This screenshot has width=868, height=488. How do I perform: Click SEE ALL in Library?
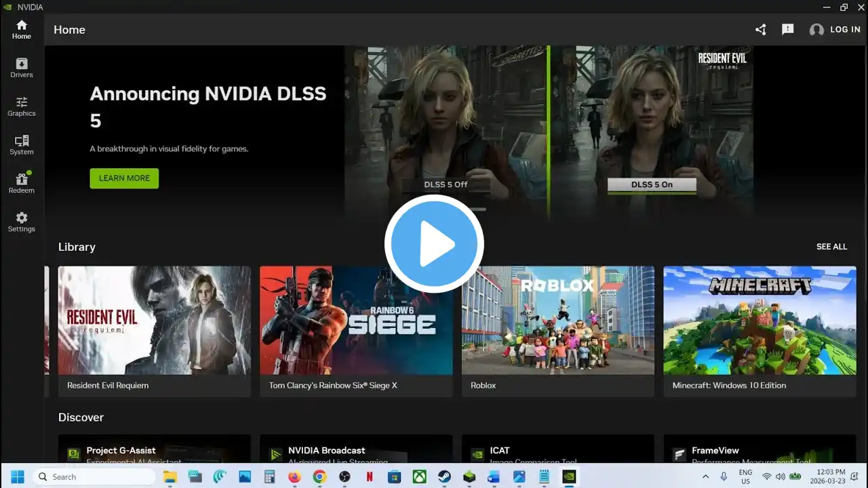(x=831, y=247)
